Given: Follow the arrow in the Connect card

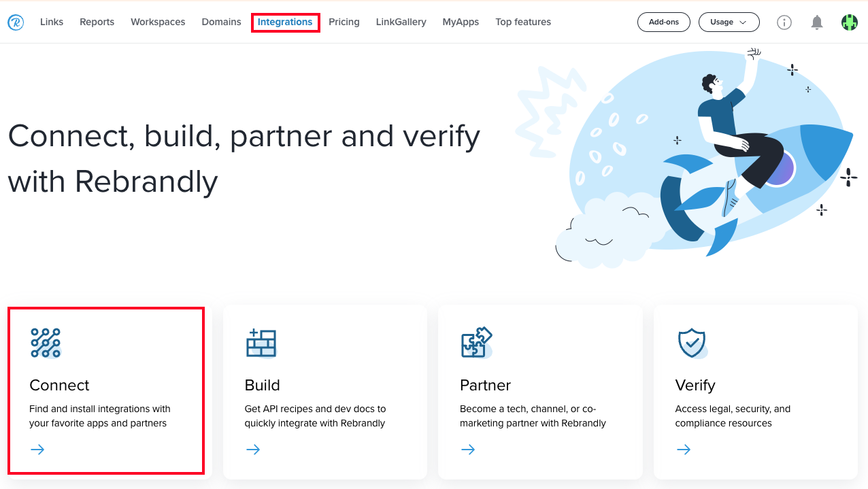Looking at the screenshot, I should 37,450.
